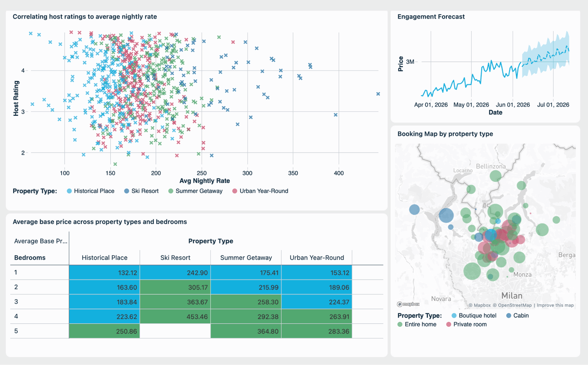The height and width of the screenshot is (365, 588).
Task: Click the rightmost scatter point beyond 400 rate
Action: pyautogui.click(x=378, y=94)
